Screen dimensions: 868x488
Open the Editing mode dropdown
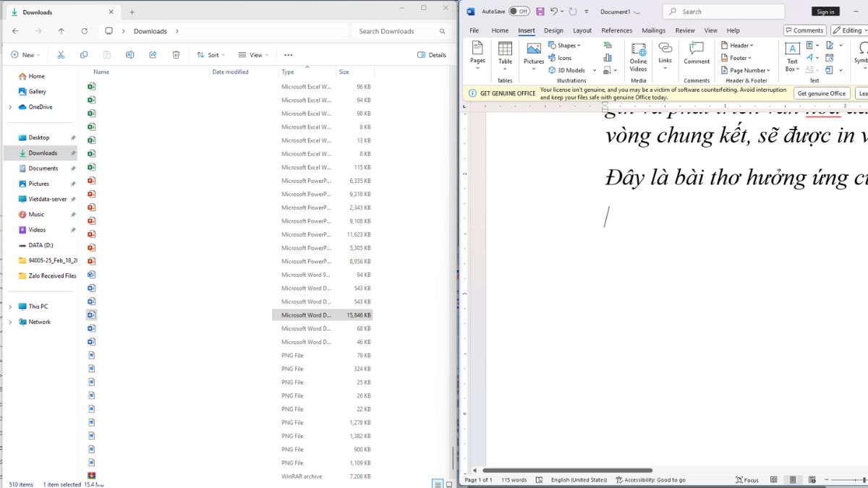click(x=850, y=30)
